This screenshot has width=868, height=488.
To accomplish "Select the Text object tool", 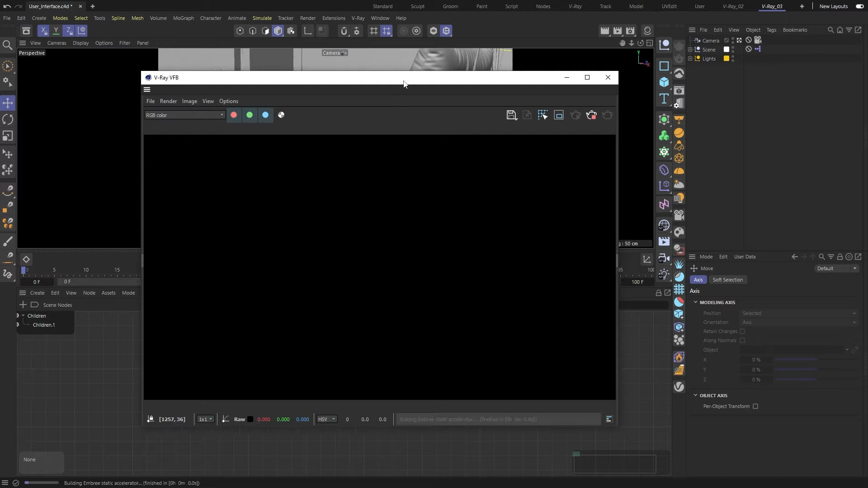I will click(x=664, y=99).
